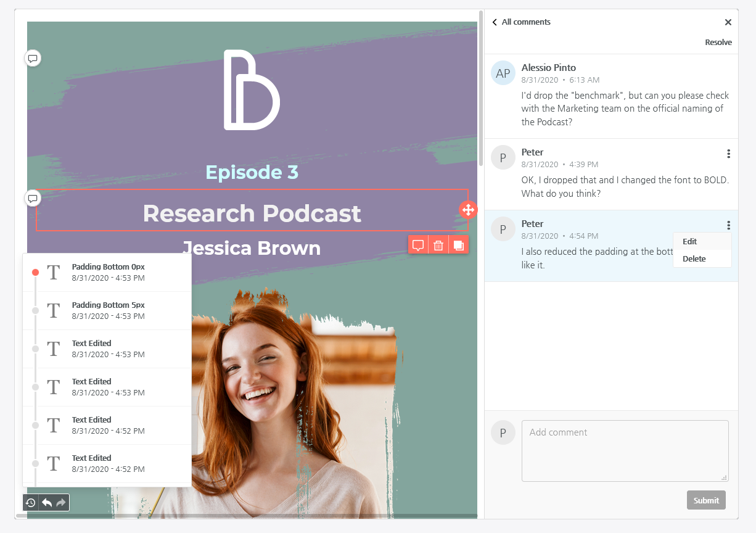The width and height of the screenshot is (756, 533).
Task: Delete element using red trash icon
Action: click(438, 245)
